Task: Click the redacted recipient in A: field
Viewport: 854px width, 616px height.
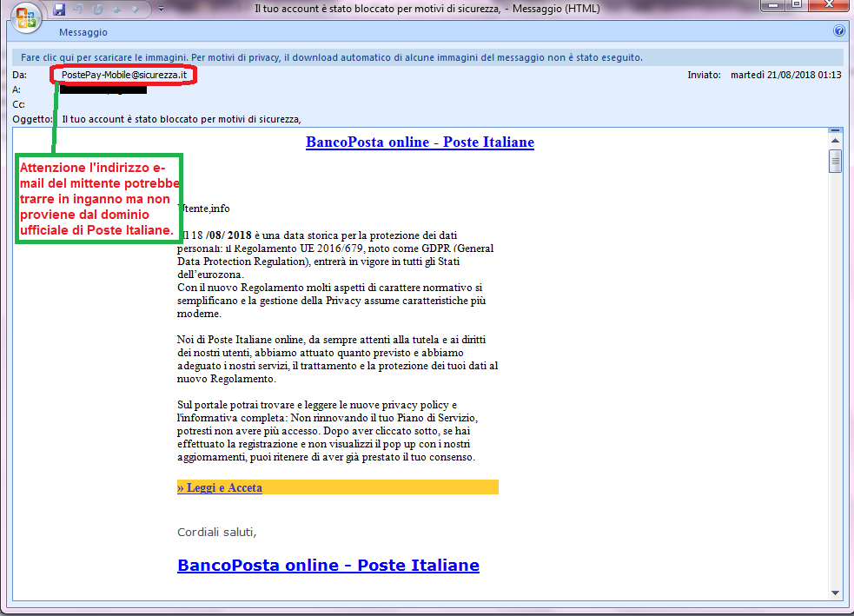Action: (x=103, y=89)
